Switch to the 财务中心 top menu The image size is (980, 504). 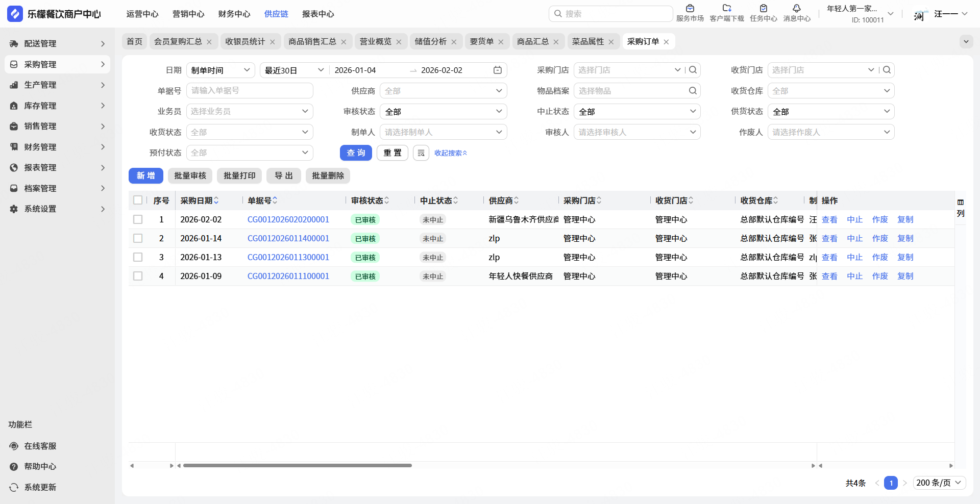(x=234, y=14)
